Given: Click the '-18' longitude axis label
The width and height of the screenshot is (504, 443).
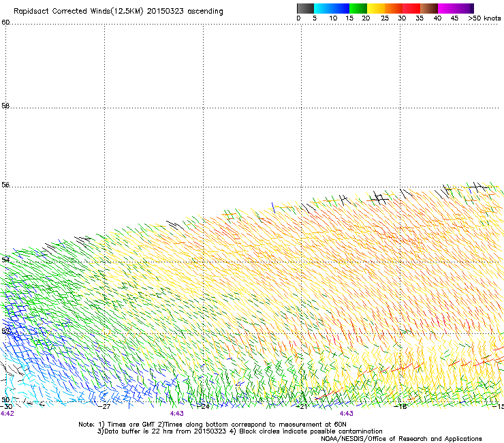Looking at the screenshot, I should [400, 407].
